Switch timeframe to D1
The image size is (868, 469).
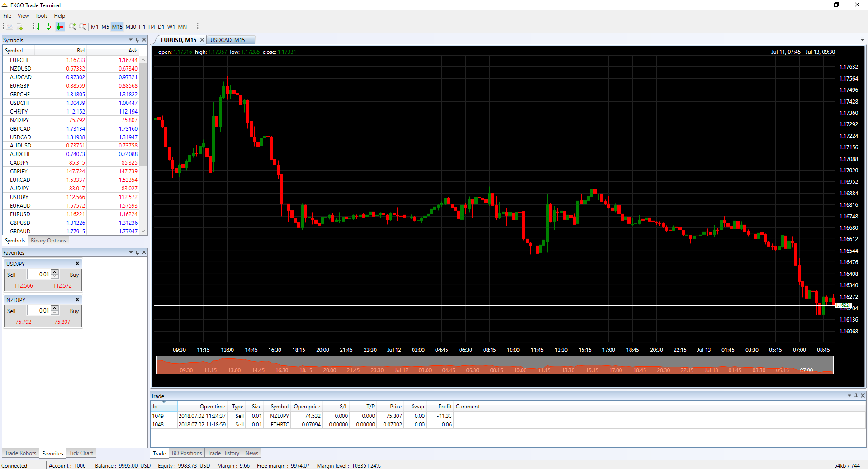point(161,27)
